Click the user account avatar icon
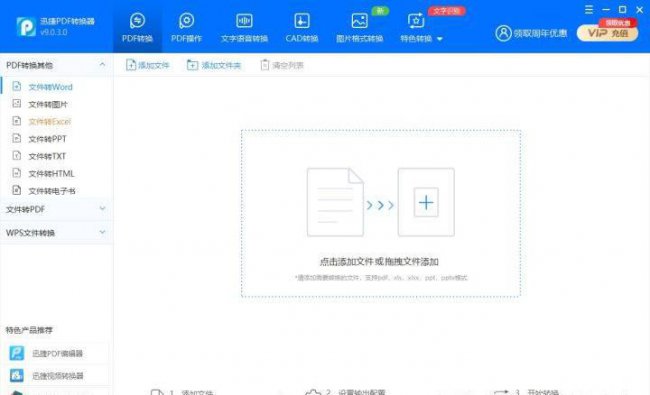The image size is (650, 395). 503,33
